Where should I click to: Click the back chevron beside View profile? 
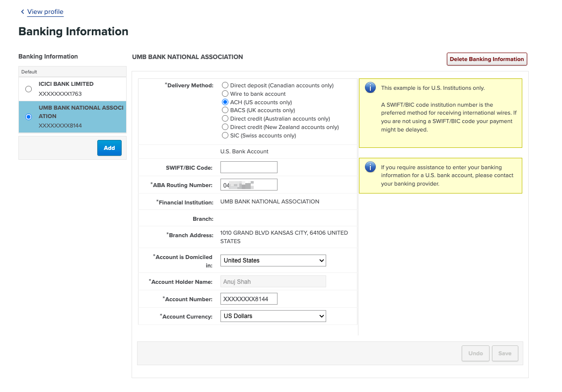point(22,12)
